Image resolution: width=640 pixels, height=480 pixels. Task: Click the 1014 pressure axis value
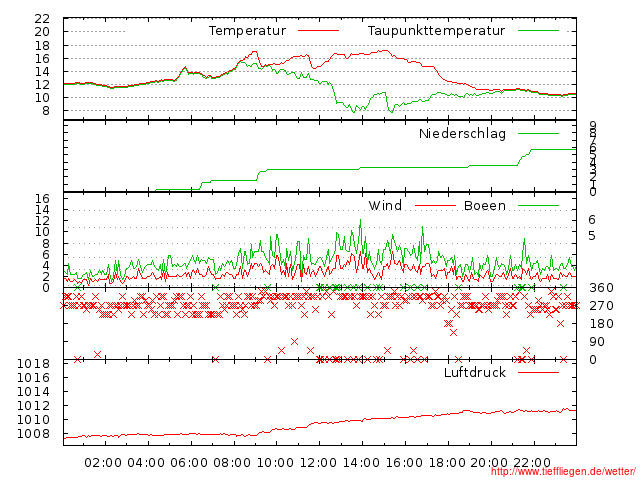coord(33,392)
